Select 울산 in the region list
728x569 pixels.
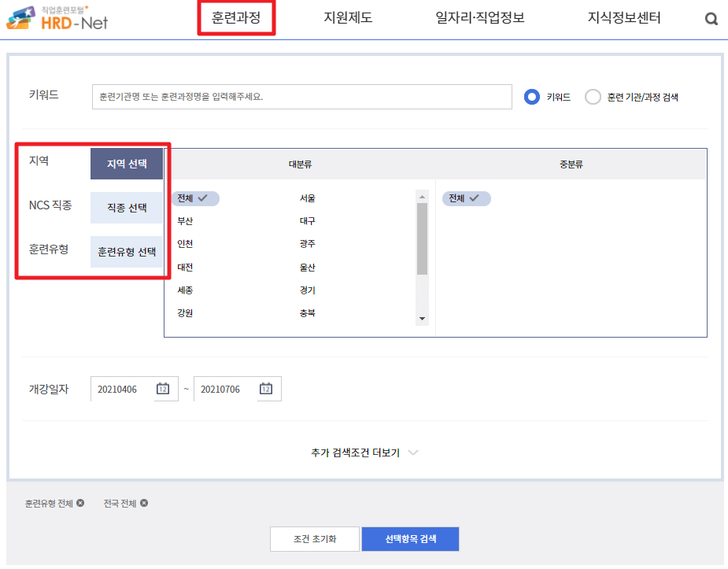click(308, 268)
